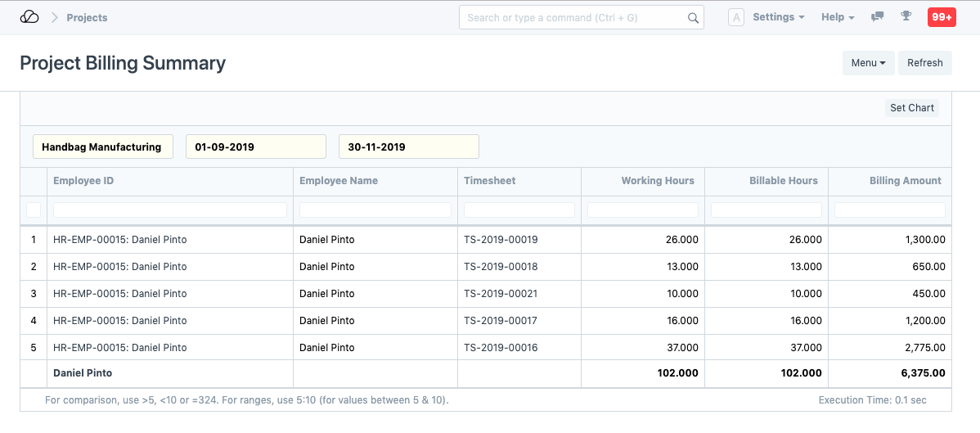
Task: Click the breadcrumb chevron arrow
Action: 55,17
